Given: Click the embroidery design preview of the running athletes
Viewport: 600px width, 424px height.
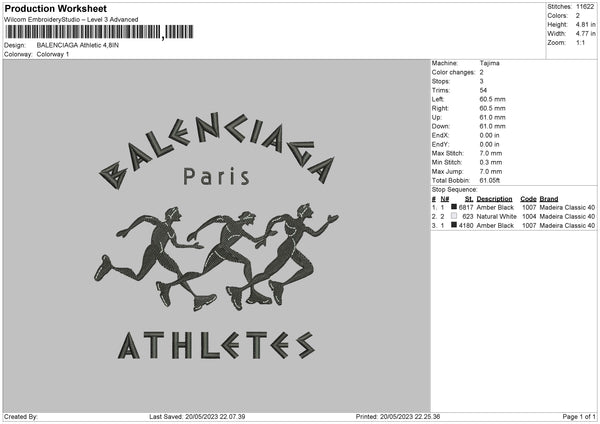Looking at the screenshot, I should tap(217, 256).
